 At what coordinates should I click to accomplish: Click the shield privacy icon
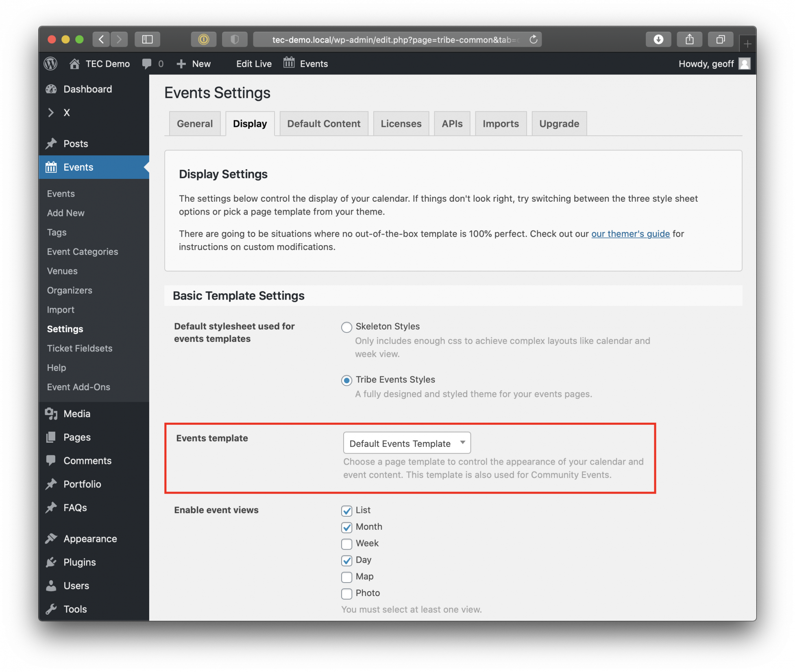click(x=235, y=39)
